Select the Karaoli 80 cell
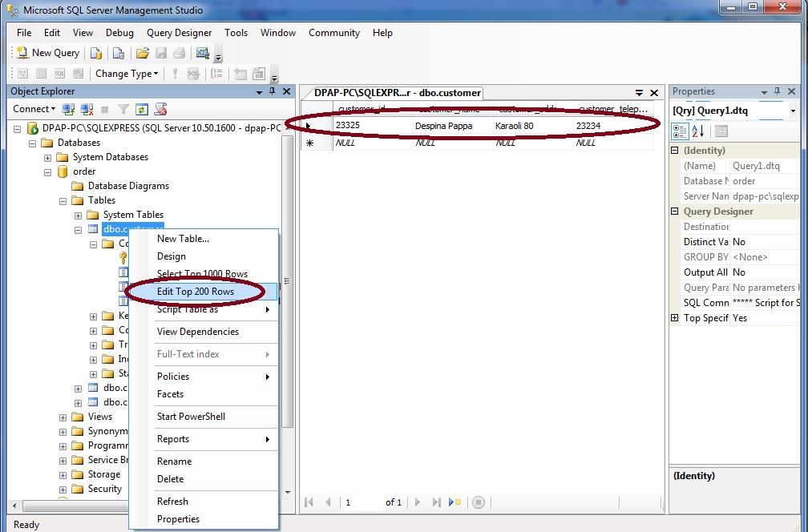 pyautogui.click(x=532, y=125)
